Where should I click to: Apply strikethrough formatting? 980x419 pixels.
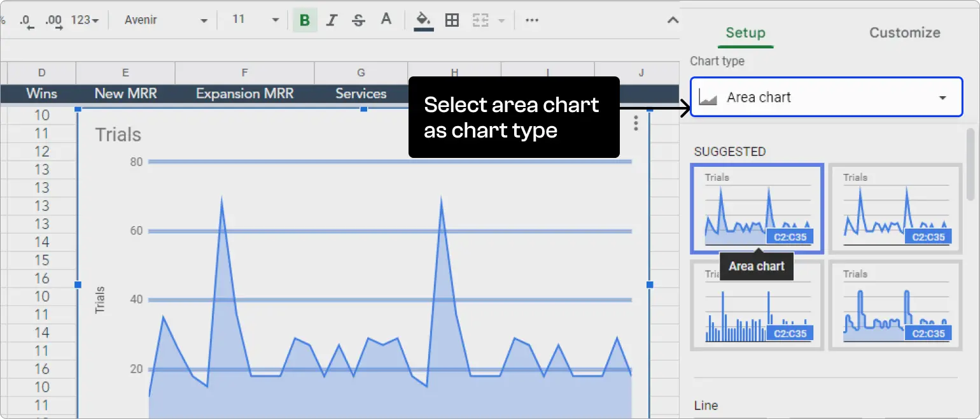click(358, 20)
